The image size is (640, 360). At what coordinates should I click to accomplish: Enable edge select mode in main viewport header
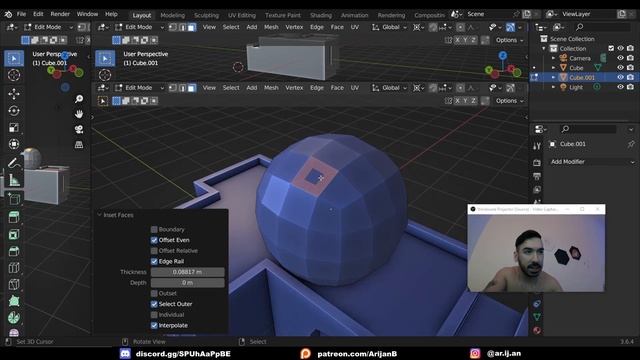click(182, 88)
